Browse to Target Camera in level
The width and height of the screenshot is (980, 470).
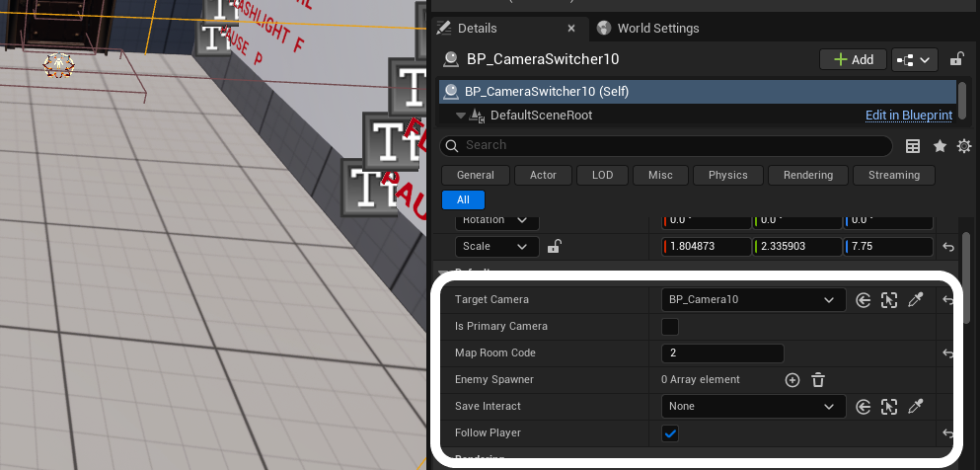889,299
